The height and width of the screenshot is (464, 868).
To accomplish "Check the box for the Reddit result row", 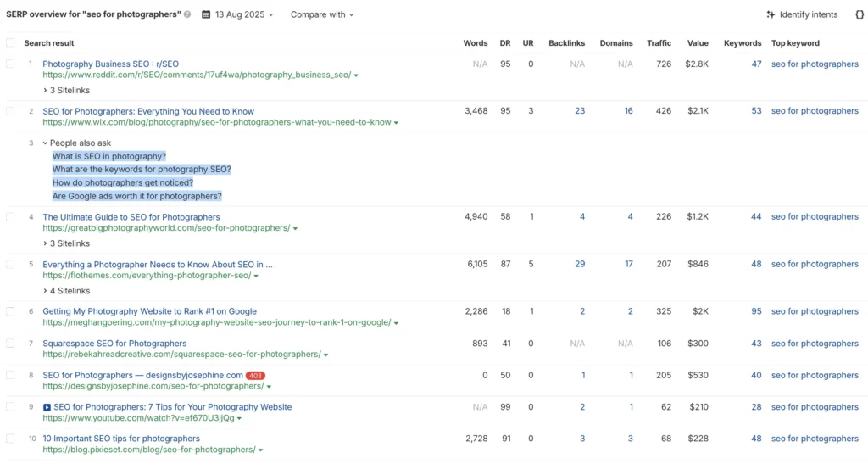I will pos(10,64).
